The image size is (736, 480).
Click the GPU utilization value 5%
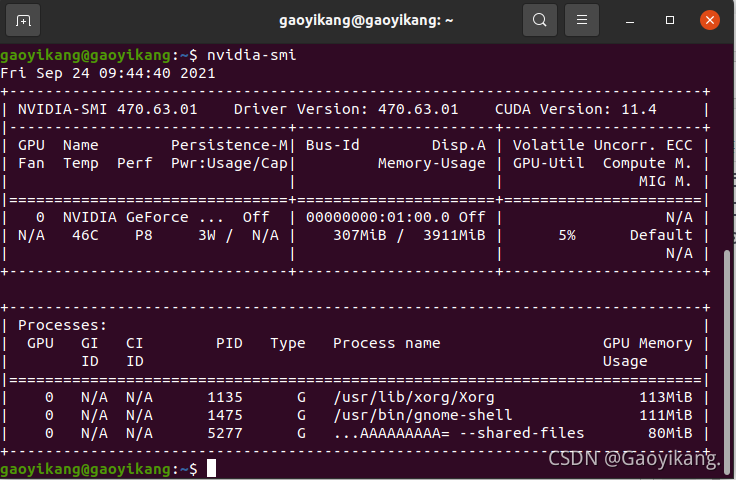click(567, 235)
